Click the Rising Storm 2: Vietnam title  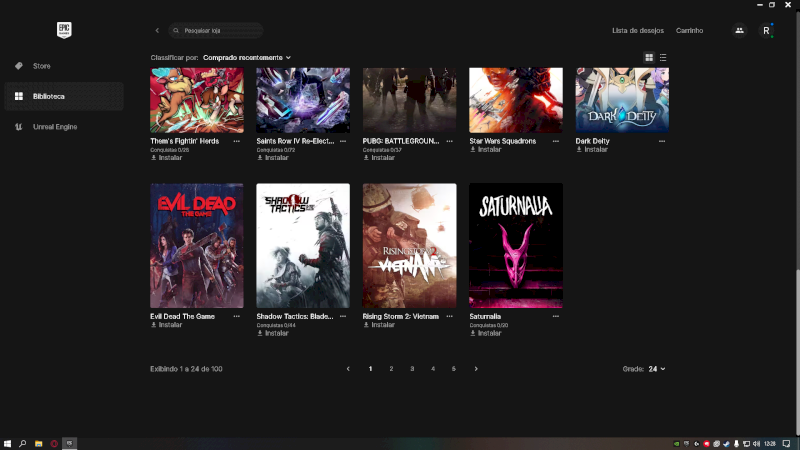401,316
